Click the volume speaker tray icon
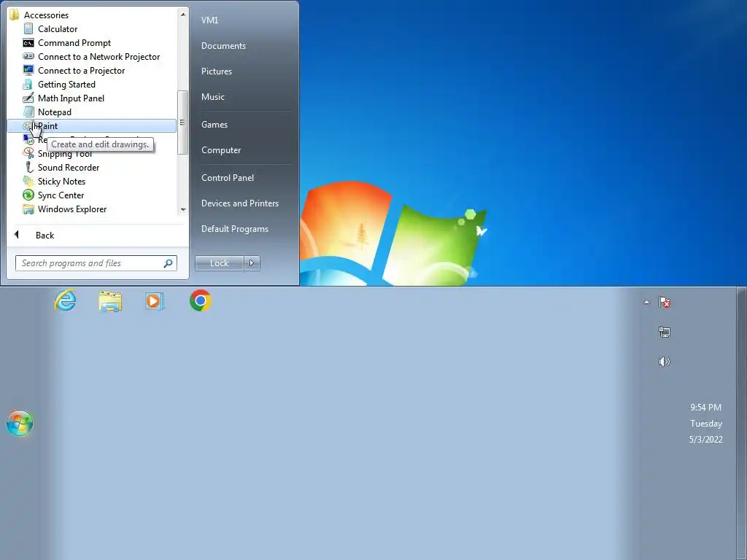Viewport: 747px width, 560px height. pos(665,362)
